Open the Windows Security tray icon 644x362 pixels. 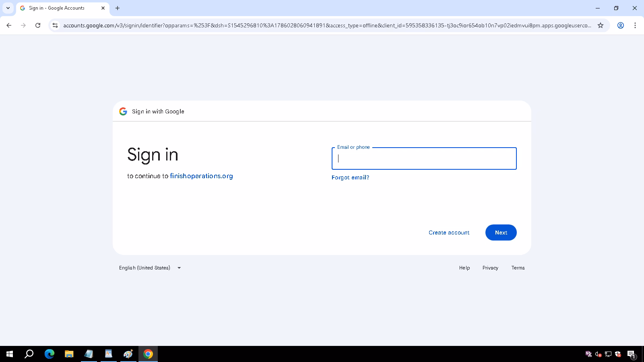[618, 354]
